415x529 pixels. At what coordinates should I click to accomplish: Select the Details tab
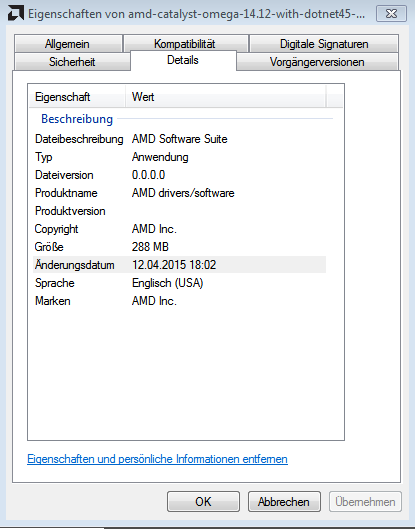(183, 60)
